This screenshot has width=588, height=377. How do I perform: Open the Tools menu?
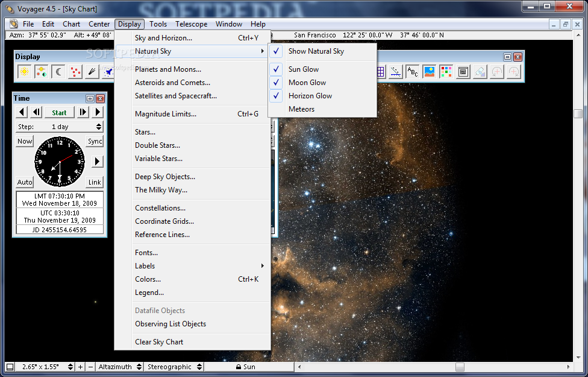[x=158, y=24]
